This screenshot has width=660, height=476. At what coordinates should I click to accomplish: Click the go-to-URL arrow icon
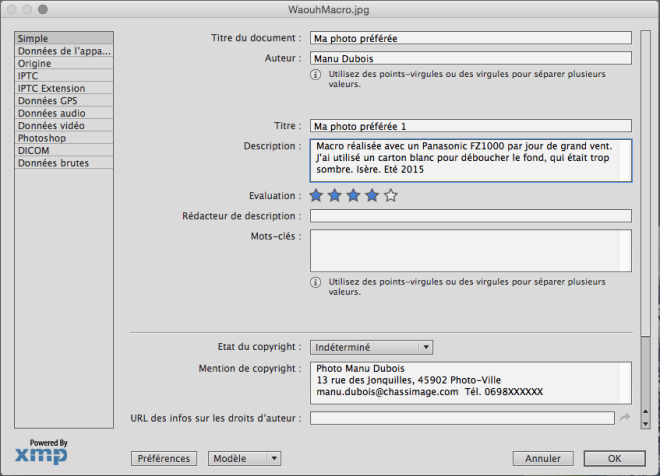(625, 418)
